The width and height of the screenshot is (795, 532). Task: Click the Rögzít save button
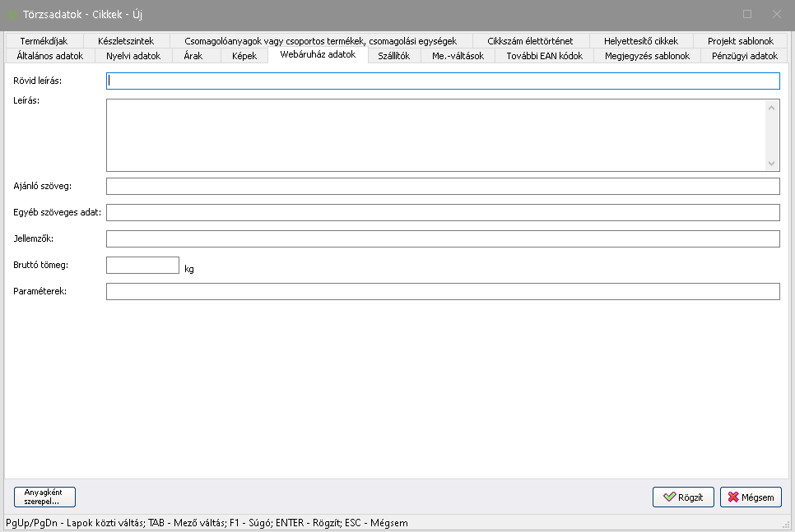pyautogui.click(x=683, y=497)
